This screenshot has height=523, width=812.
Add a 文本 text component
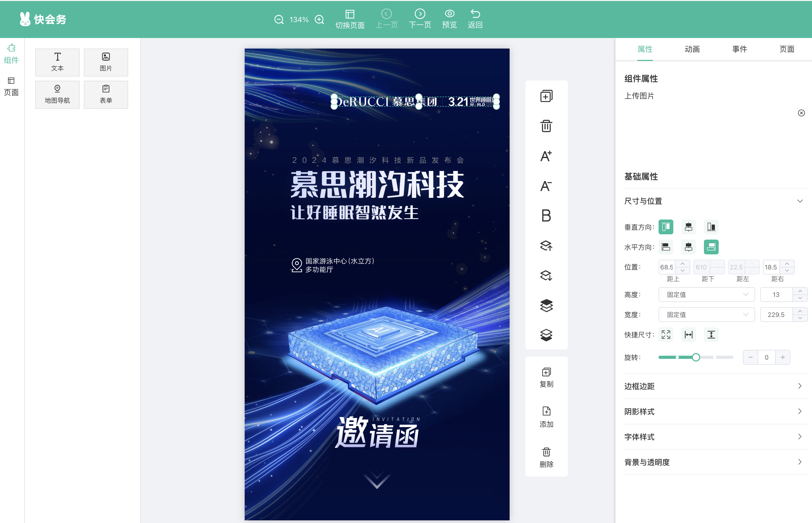point(57,62)
